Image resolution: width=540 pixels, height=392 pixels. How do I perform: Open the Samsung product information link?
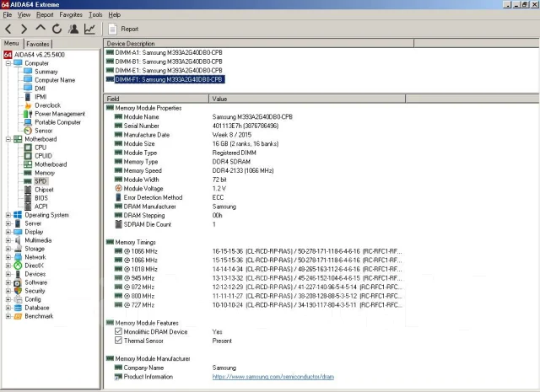point(273,377)
